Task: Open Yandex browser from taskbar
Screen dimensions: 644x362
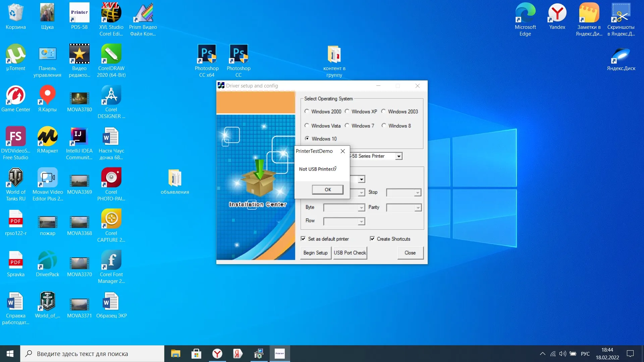Action: (217, 354)
